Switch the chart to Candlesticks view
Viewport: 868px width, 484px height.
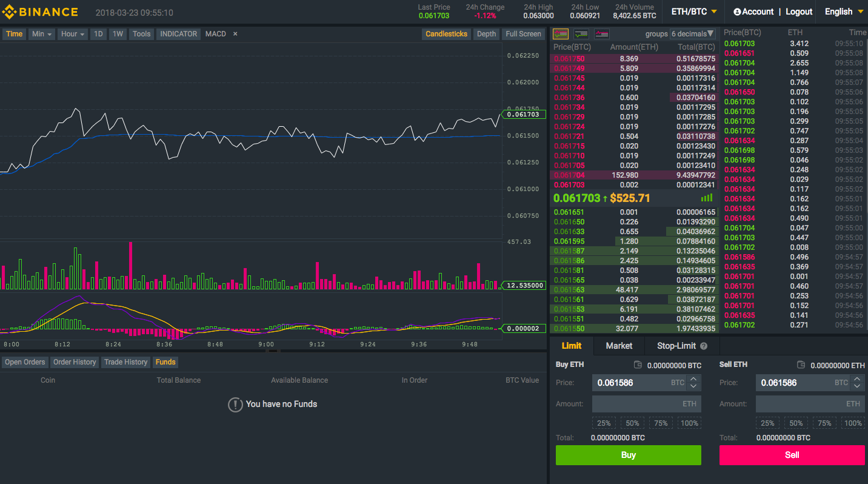tap(446, 34)
